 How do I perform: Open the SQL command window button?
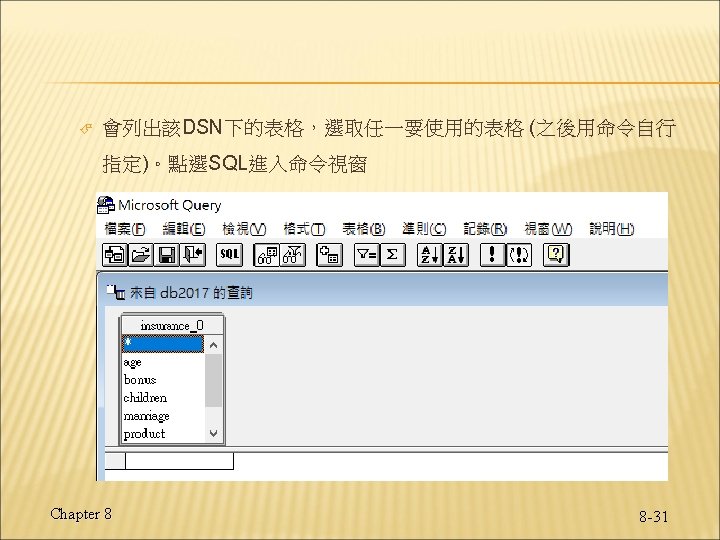(x=229, y=255)
